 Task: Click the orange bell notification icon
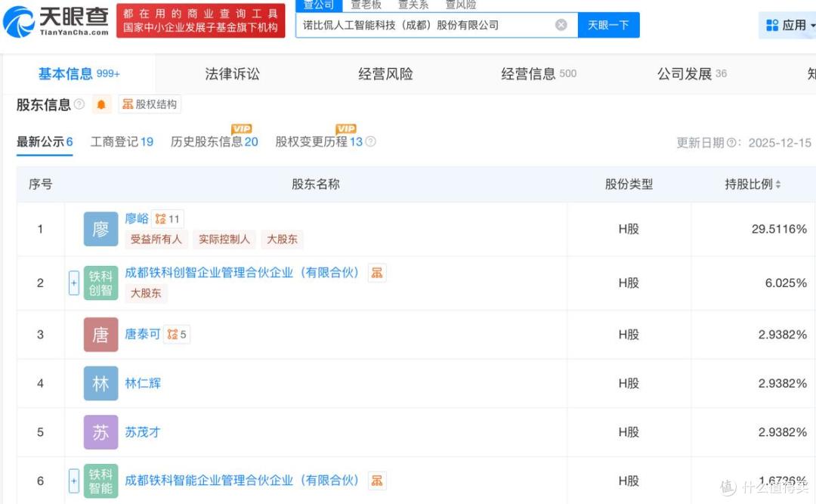[x=101, y=104]
